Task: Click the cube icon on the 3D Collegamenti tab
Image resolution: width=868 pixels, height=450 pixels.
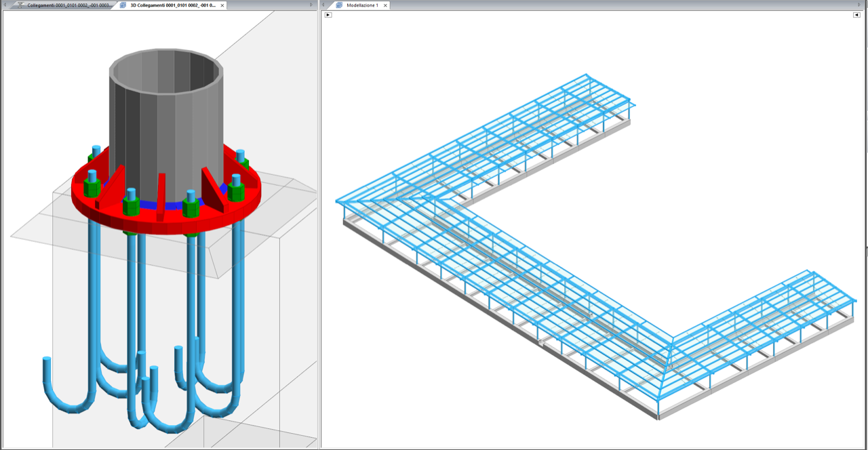Action: 123,5
